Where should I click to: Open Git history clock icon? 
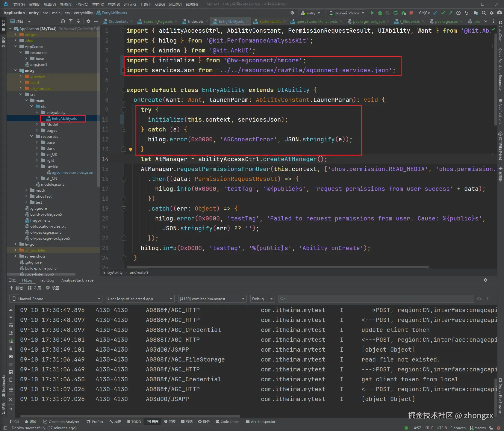click(x=458, y=13)
